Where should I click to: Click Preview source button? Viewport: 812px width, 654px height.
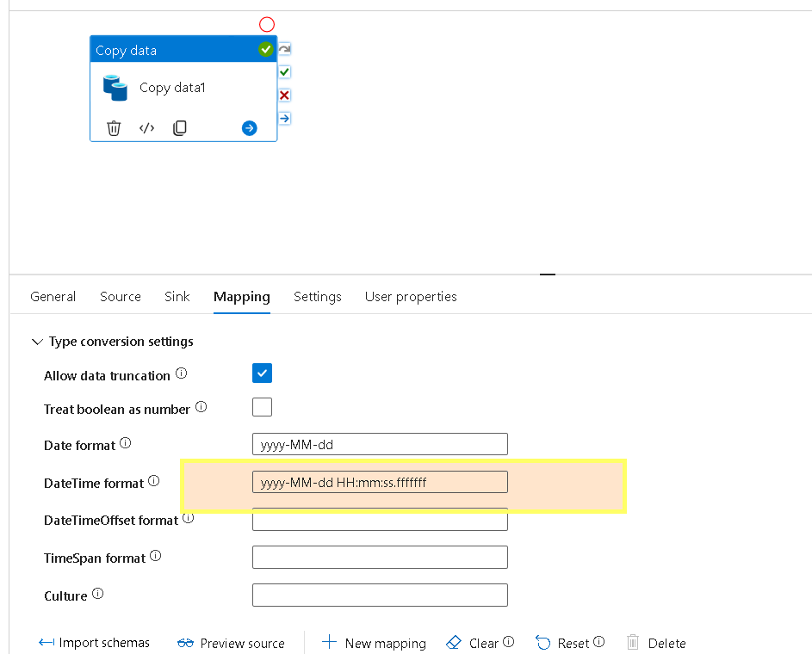231,643
